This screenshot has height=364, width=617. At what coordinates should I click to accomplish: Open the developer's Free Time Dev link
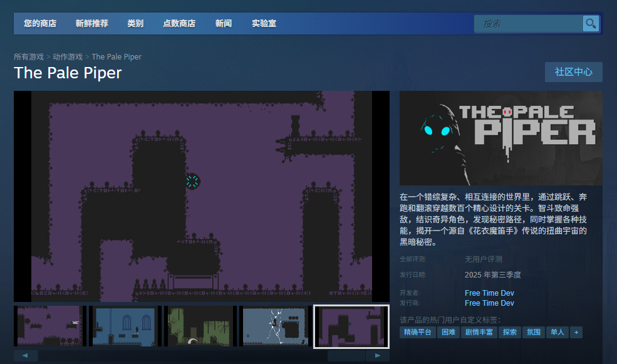[x=489, y=293]
